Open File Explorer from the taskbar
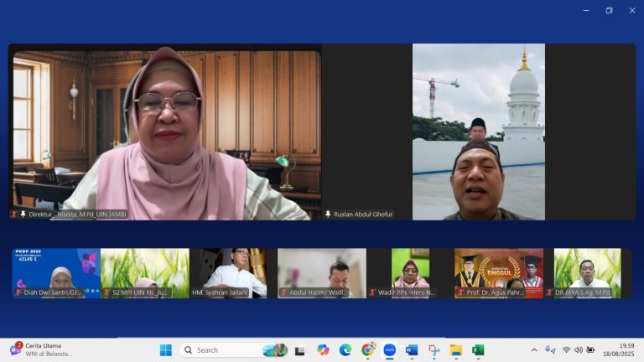 (x=456, y=350)
